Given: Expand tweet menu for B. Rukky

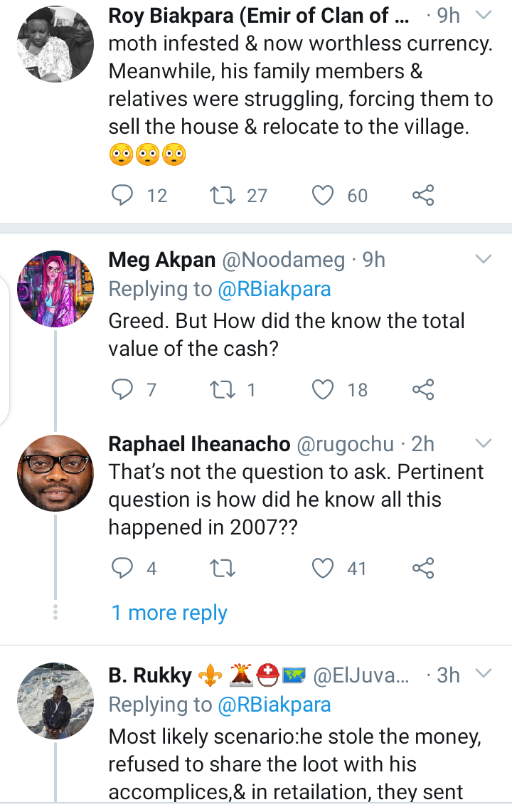Looking at the screenshot, I should coord(483,674).
